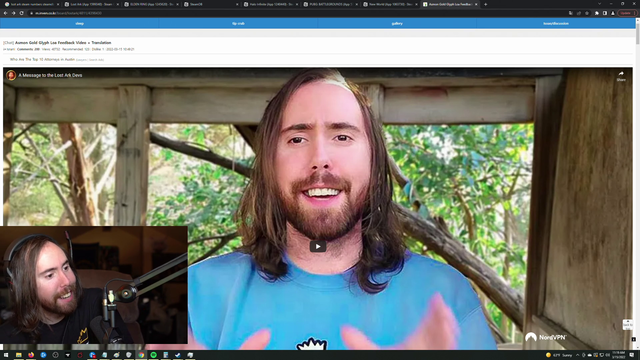
Task: Open Firefox from the taskbar
Action: pos(31,355)
